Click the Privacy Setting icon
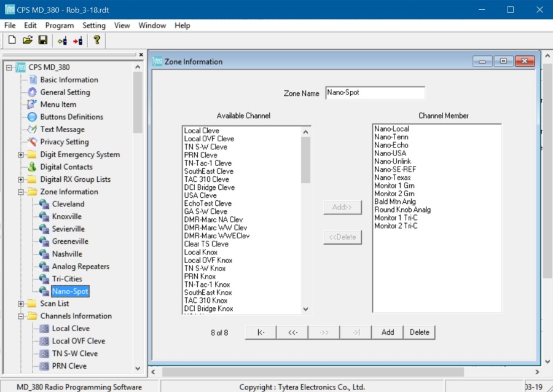553x392 pixels. click(x=32, y=142)
